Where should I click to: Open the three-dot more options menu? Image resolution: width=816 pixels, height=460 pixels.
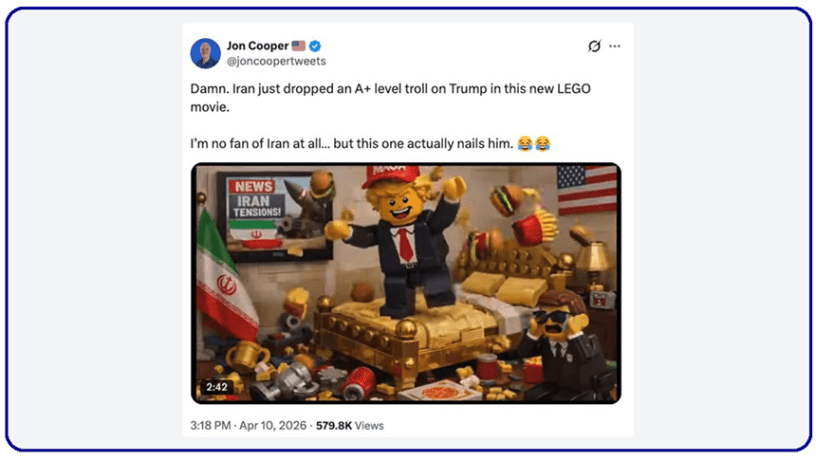click(615, 46)
